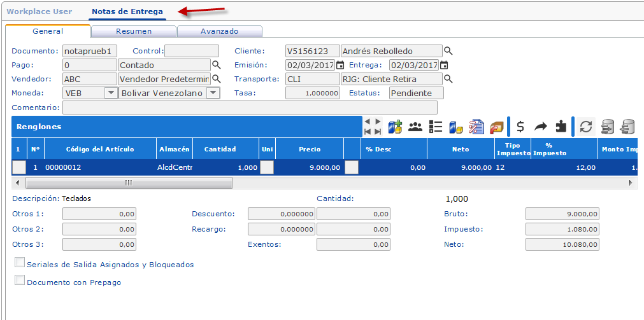The height and width of the screenshot is (320, 644).
Task: Click the Neto total field 10.080,00
Action: [562, 244]
